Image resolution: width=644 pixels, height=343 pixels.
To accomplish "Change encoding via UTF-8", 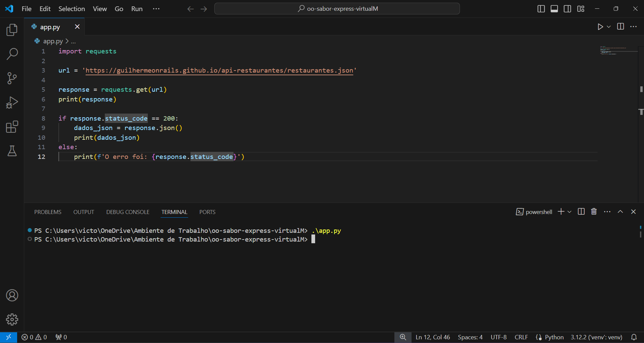I will [499, 337].
